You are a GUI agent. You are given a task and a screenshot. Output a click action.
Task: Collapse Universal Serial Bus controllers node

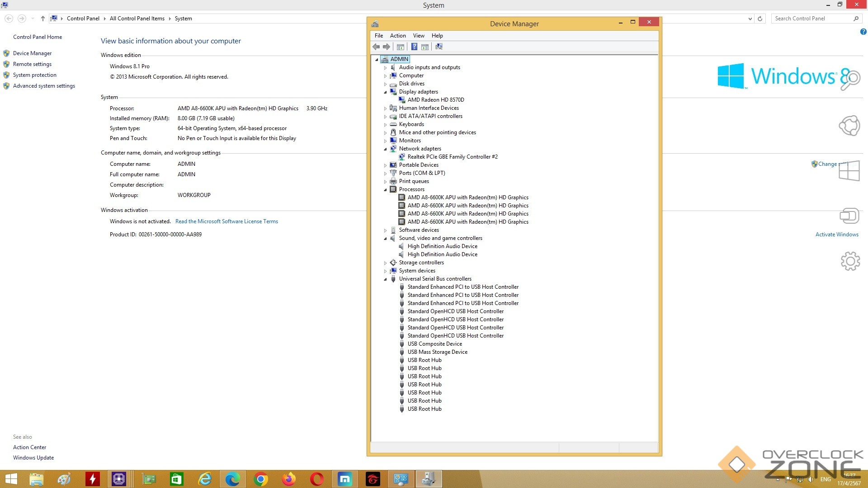coord(386,279)
